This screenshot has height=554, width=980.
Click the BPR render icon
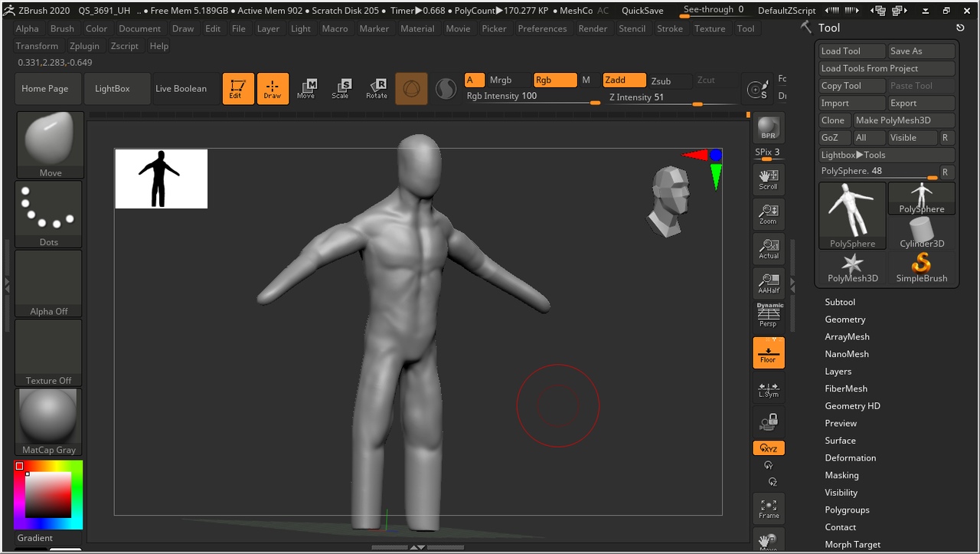[x=768, y=128]
